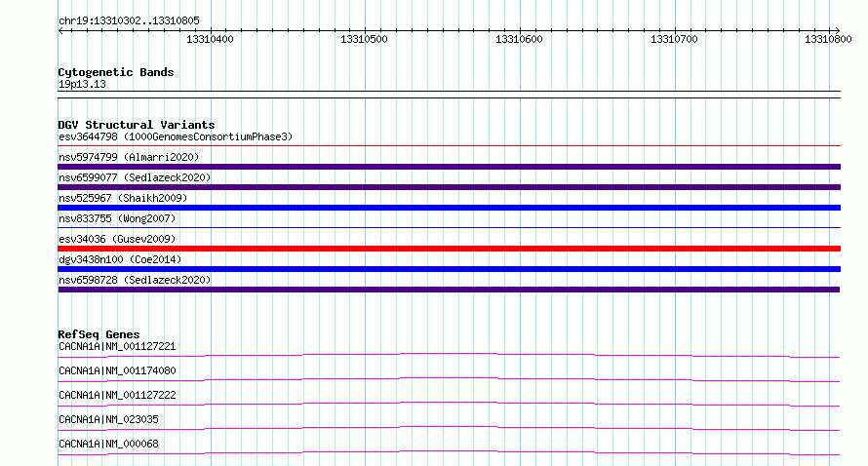Open transcript CACNA1A|NM_000068 label
The image size is (868, 466).
[x=108, y=444]
